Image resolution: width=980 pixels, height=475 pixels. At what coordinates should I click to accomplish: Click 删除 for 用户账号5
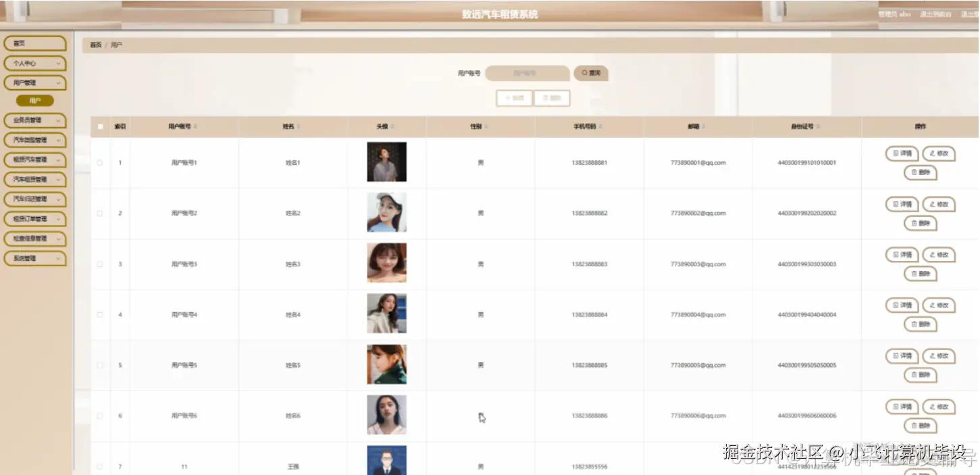tap(921, 374)
